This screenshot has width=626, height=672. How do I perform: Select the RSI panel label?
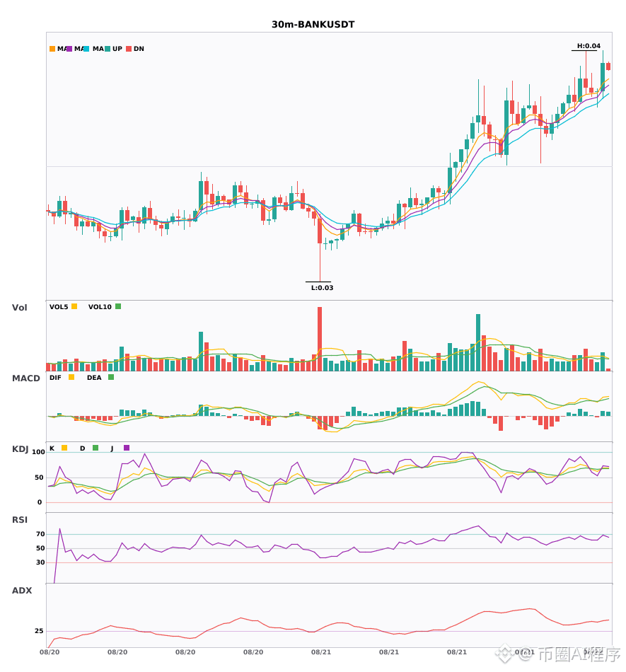[x=20, y=520]
